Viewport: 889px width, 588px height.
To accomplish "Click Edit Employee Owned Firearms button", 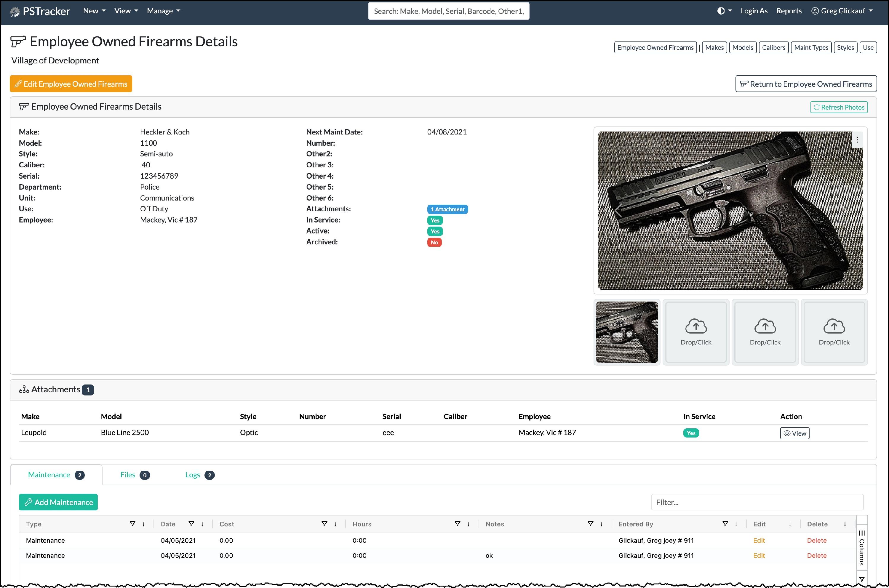I will (71, 84).
